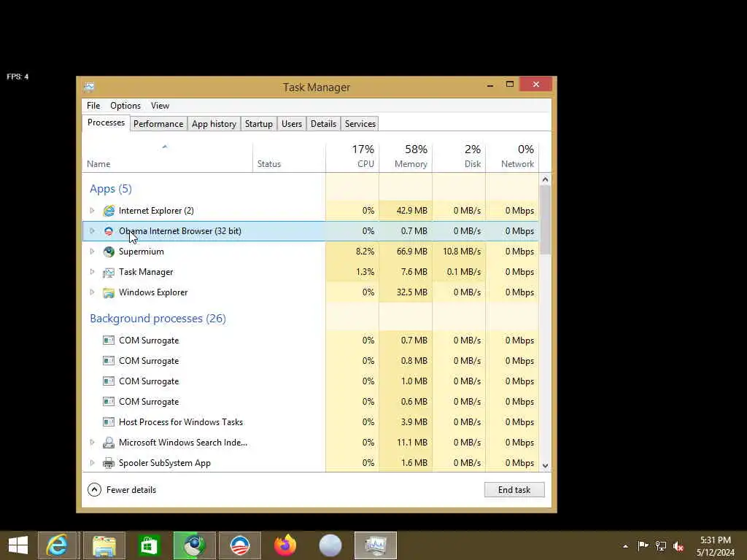Screen dimensions: 747x560
Task: Click the Windows Explorer process icon
Action: (x=109, y=292)
